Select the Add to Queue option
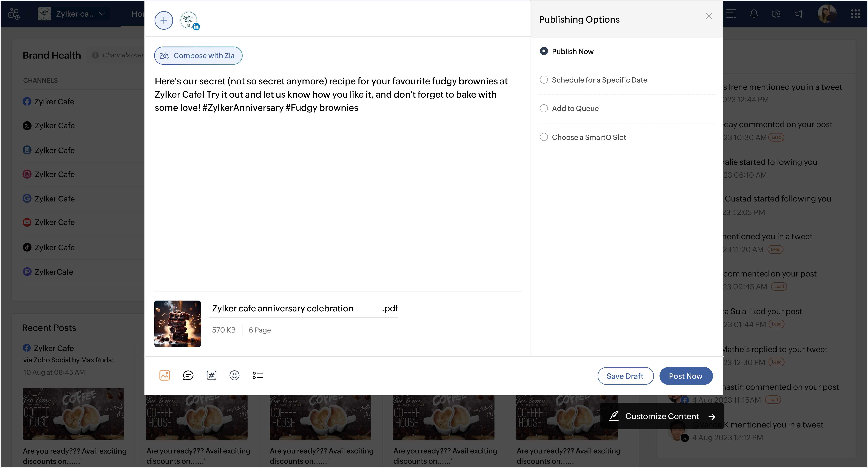This screenshot has width=868, height=468. pos(569,108)
